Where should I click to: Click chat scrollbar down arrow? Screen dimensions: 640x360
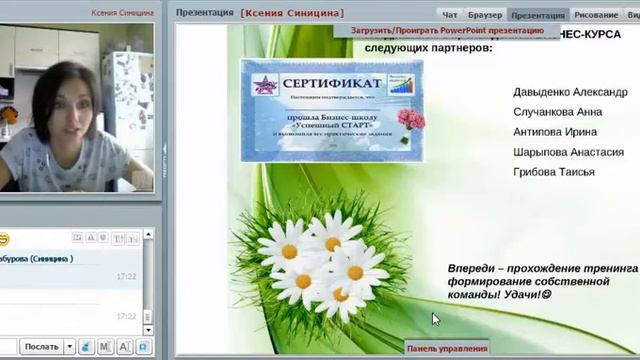coord(148,330)
